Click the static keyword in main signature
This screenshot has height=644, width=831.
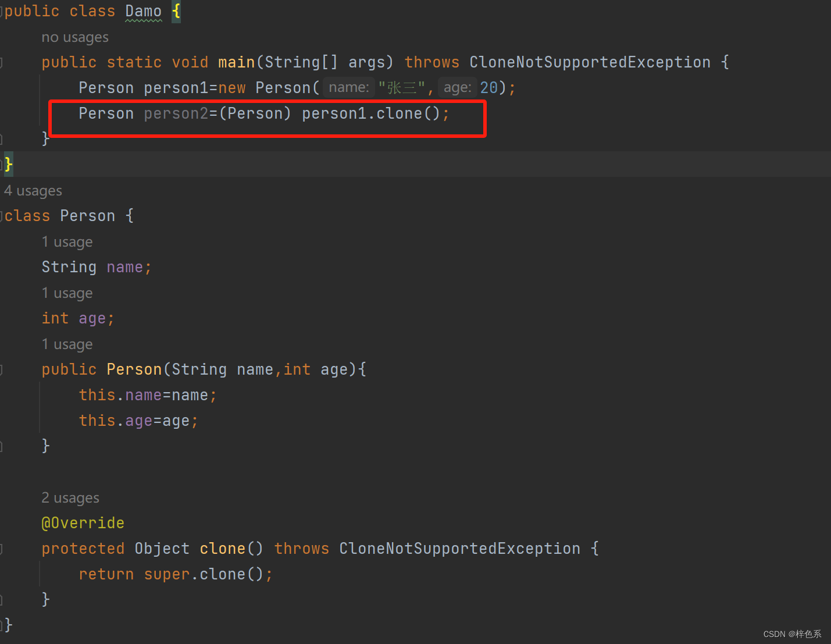134,62
